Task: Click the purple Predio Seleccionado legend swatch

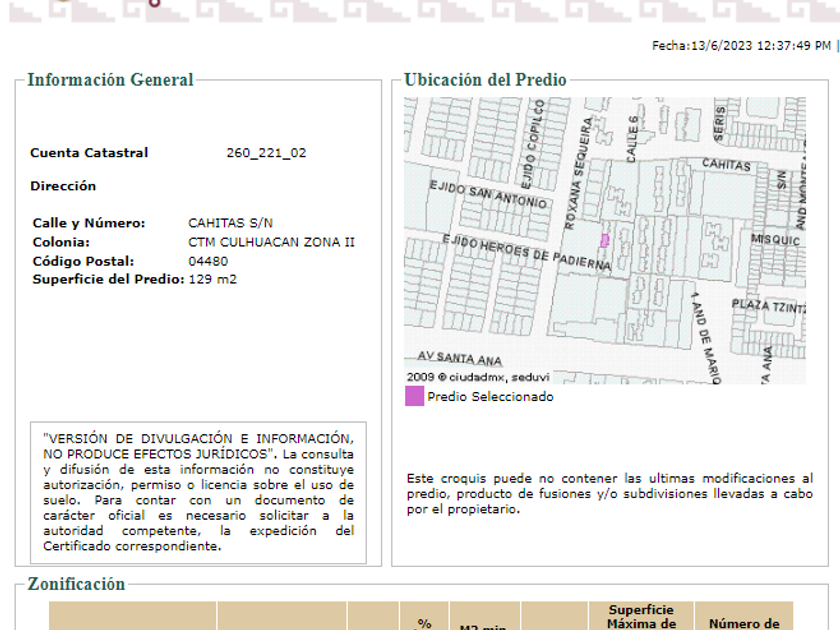Action: 414,396
